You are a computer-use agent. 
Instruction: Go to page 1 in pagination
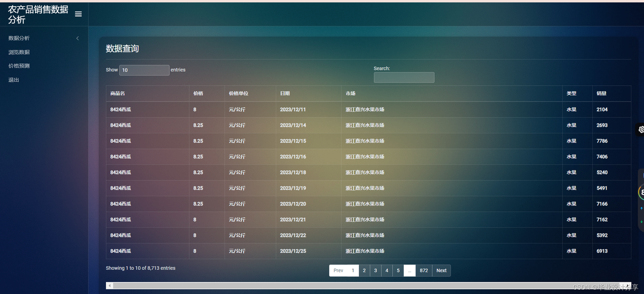tap(353, 270)
